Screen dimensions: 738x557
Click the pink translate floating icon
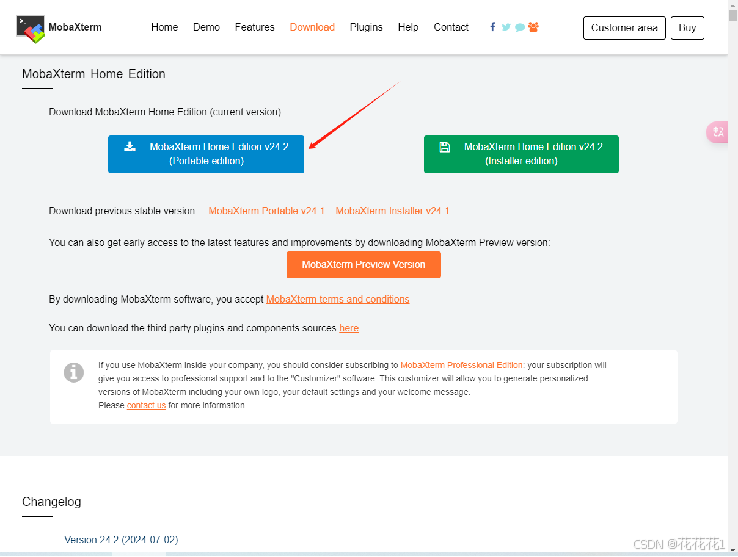(718, 132)
